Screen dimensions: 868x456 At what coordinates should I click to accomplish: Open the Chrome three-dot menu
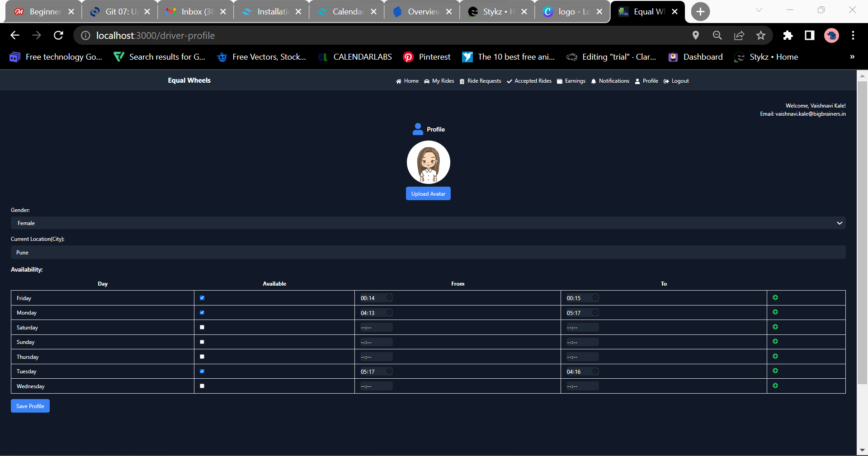853,35
